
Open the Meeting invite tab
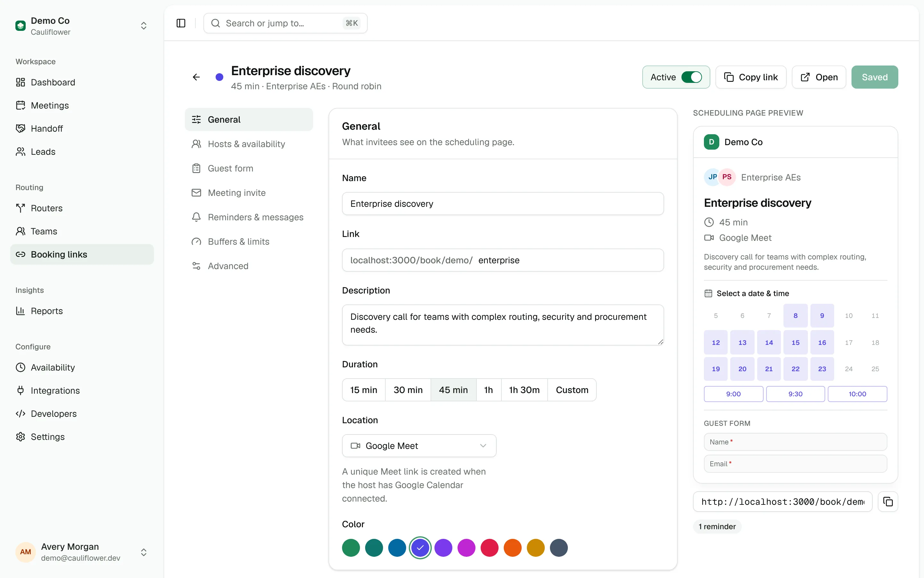tap(249, 193)
